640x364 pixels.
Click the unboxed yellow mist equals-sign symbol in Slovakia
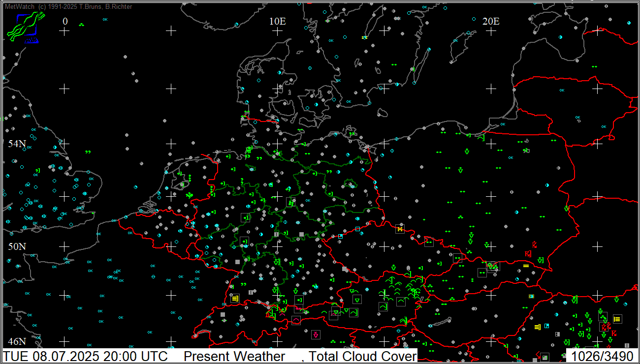(x=526, y=266)
